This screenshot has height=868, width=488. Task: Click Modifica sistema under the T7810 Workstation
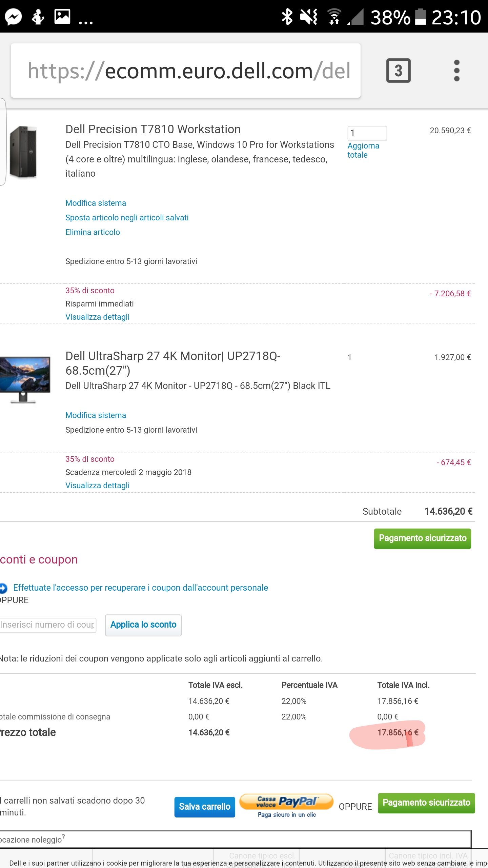click(96, 203)
